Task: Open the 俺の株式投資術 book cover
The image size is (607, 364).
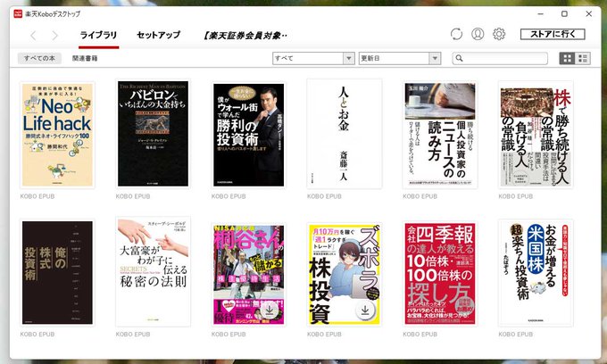Action: pos(57,273)
